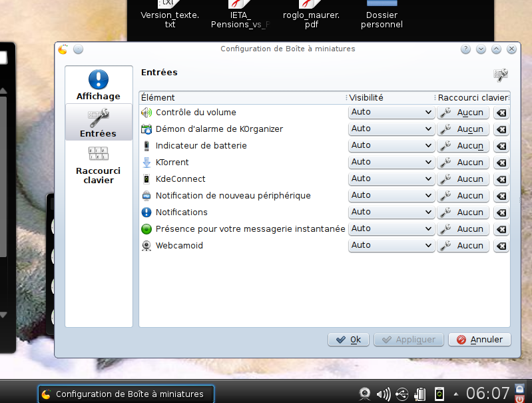Open visibility dropdown for Démon d'alarme KOrganizer

pyautogui.click(x=392, y=129)
